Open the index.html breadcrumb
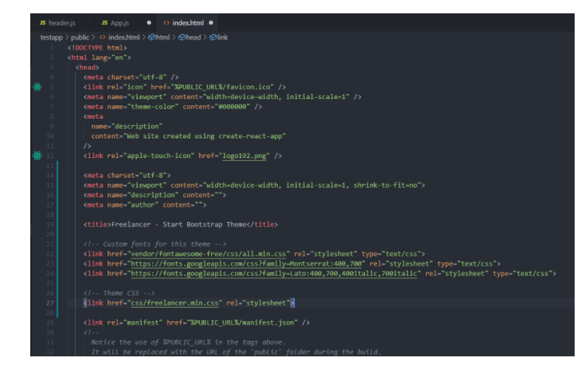 [124, 37]
